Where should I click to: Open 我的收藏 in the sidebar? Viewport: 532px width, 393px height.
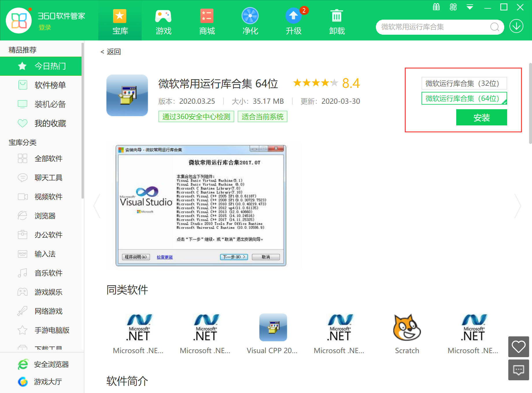click(41, 123)
